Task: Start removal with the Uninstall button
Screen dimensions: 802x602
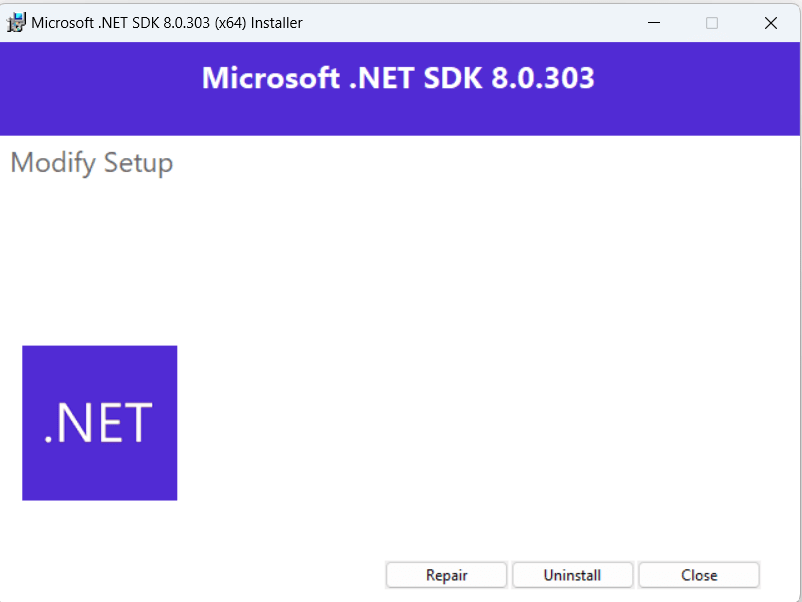Action: pyautogui.click(x=572, y=575)
